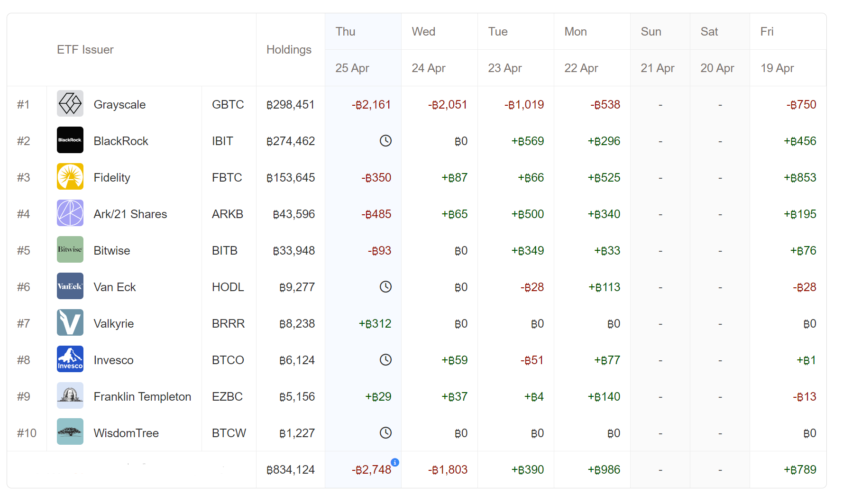Click total holdings value ₿834,124
The height and width of the screenshot is (504, 843).
[x=291, y=470]
